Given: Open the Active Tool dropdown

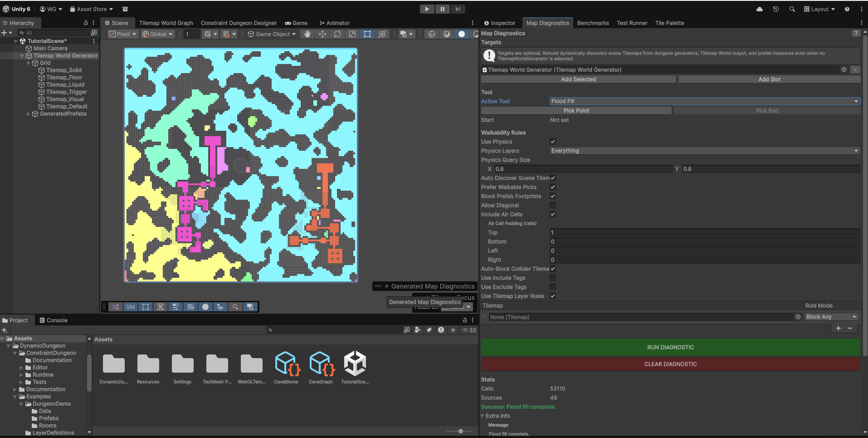Looking at the screenshot, I should click(x=705, y=101).
